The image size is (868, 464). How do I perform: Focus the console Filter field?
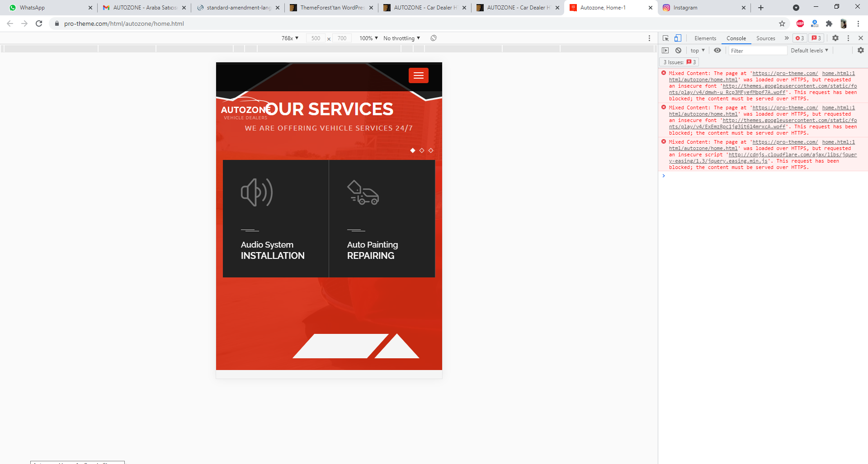coord(758,51)
